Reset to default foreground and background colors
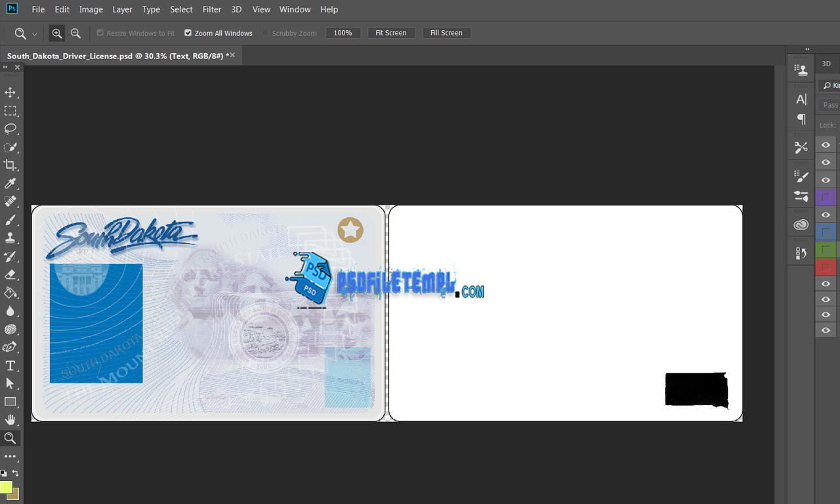This screenshot has width=840, height=504. tap(3, 472)
